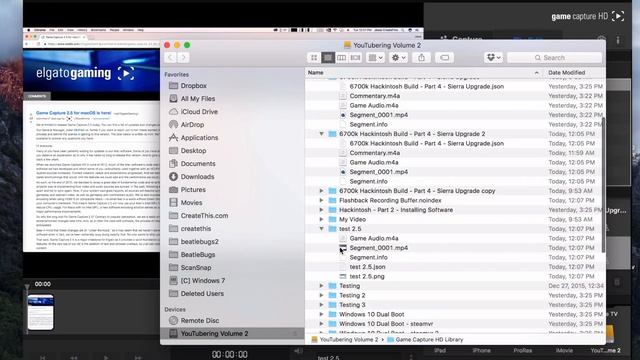Viewport: 640px width, 360px height.
Task: Open Applications in sidebar
Action: tap(199, 138)
